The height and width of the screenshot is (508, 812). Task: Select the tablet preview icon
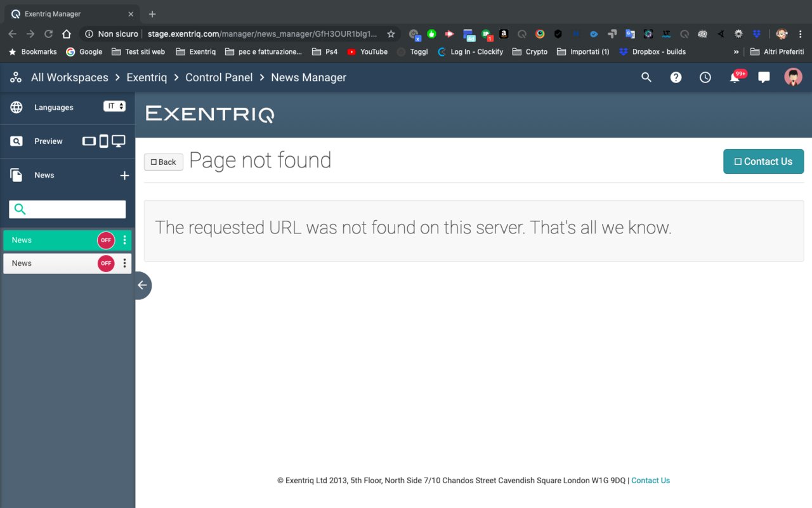tap(89, 141)
